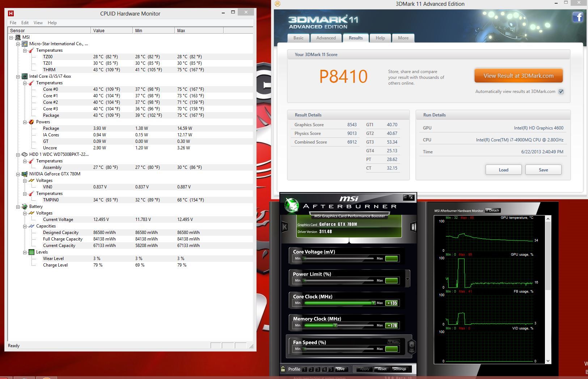Open the HWMonitor Help menu
588x379 pixels.
point(52,22)
